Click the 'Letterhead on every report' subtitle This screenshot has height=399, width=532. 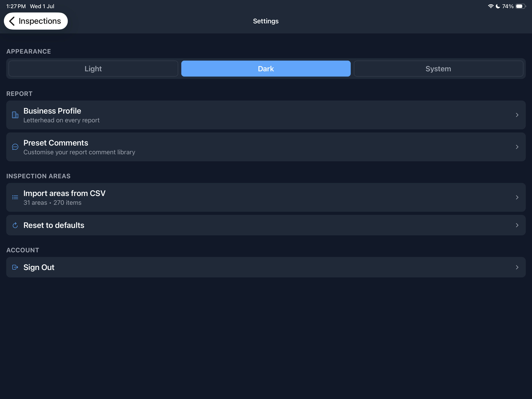click(x=61, y=120)
